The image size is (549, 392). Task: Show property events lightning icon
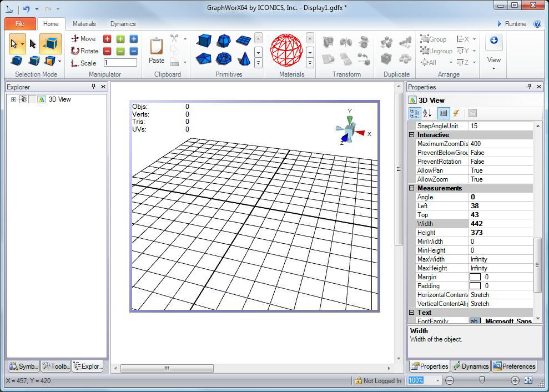[456, 113]
